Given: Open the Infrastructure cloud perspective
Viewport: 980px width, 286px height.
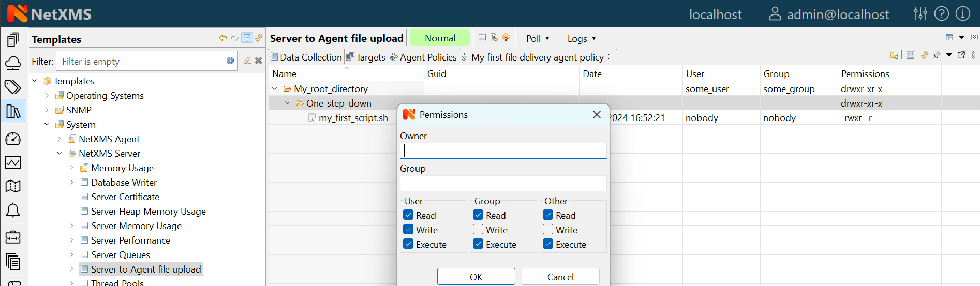Looking at the screenshot, I should [13, 63].
